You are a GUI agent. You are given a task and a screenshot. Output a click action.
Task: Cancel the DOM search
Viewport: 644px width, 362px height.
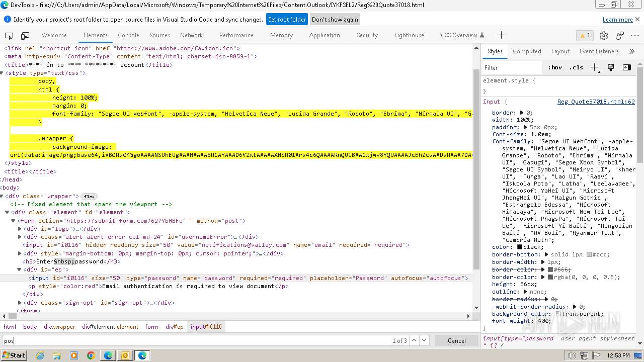[457, 340]
